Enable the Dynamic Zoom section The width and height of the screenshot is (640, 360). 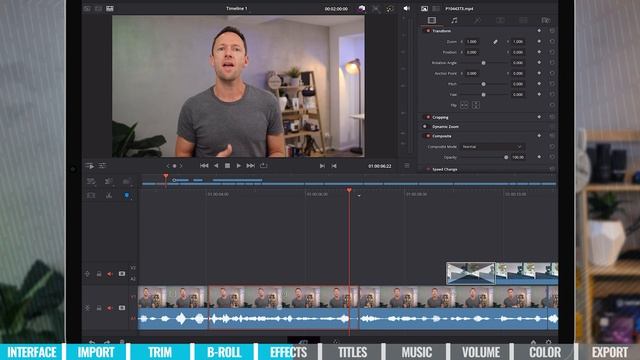425,127
